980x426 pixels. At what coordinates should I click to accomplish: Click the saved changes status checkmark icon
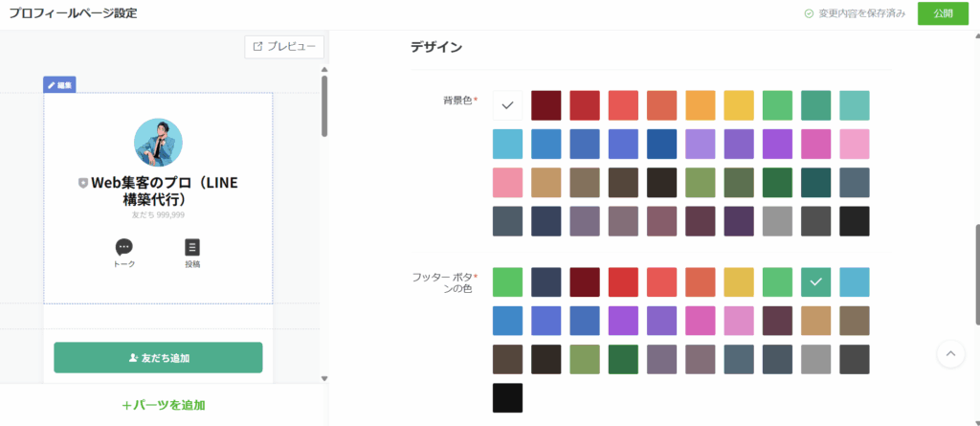[809, 14]
